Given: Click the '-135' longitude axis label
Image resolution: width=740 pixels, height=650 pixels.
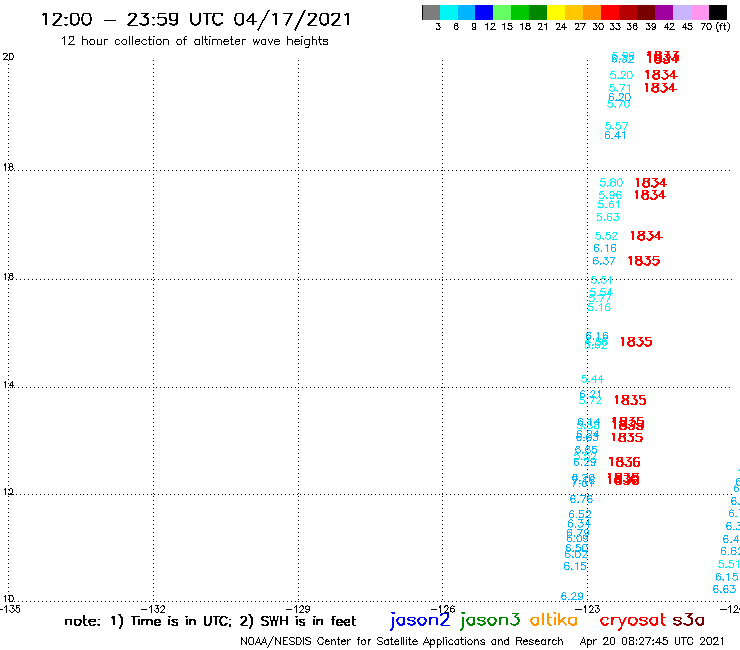Looking at the screenshot, I should pos(10,609).
